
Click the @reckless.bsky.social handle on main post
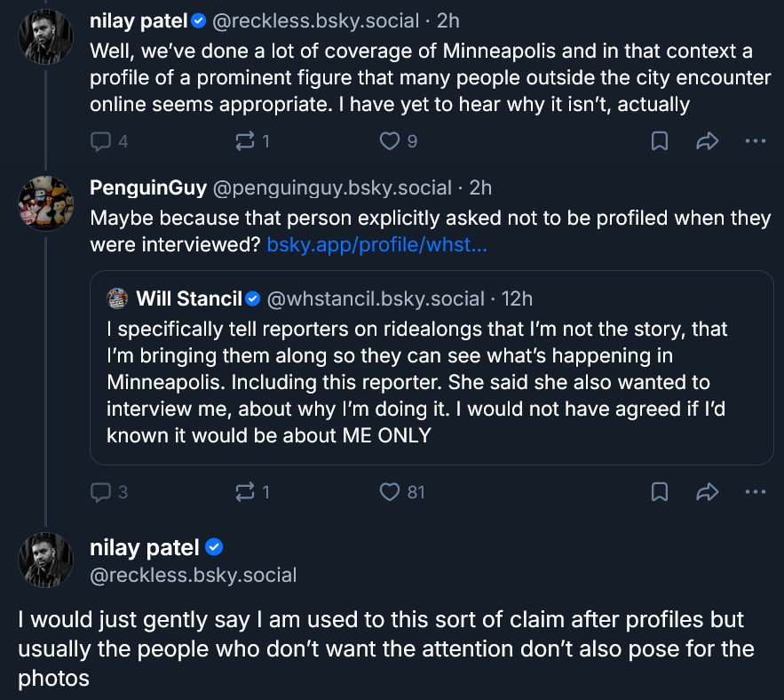tap(193, 575)
